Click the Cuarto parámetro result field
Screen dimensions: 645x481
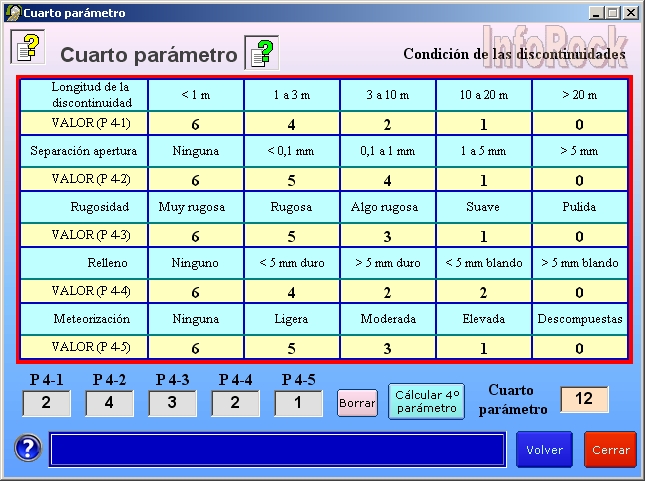point(584,399)
